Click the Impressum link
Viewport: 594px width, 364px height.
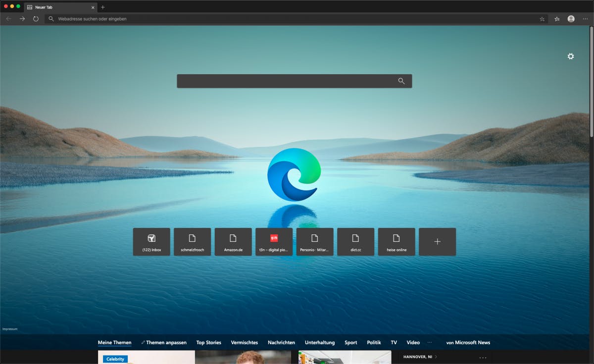[x=10, y=329]
